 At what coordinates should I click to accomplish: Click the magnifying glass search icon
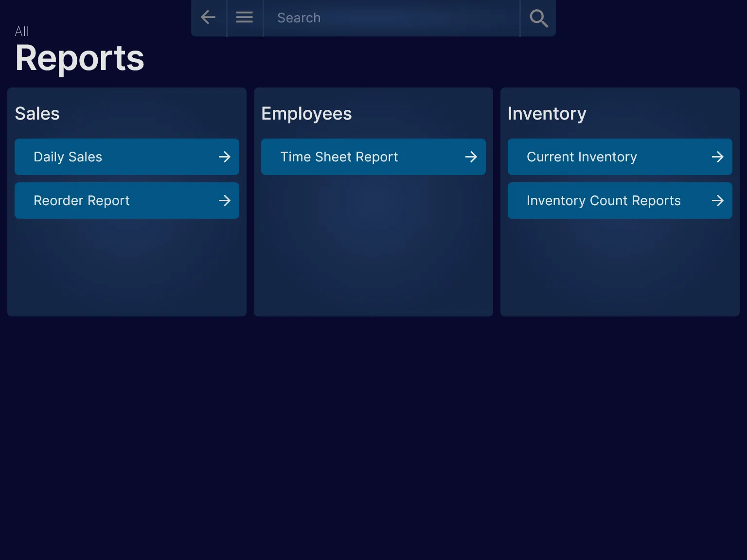[538, 18]
